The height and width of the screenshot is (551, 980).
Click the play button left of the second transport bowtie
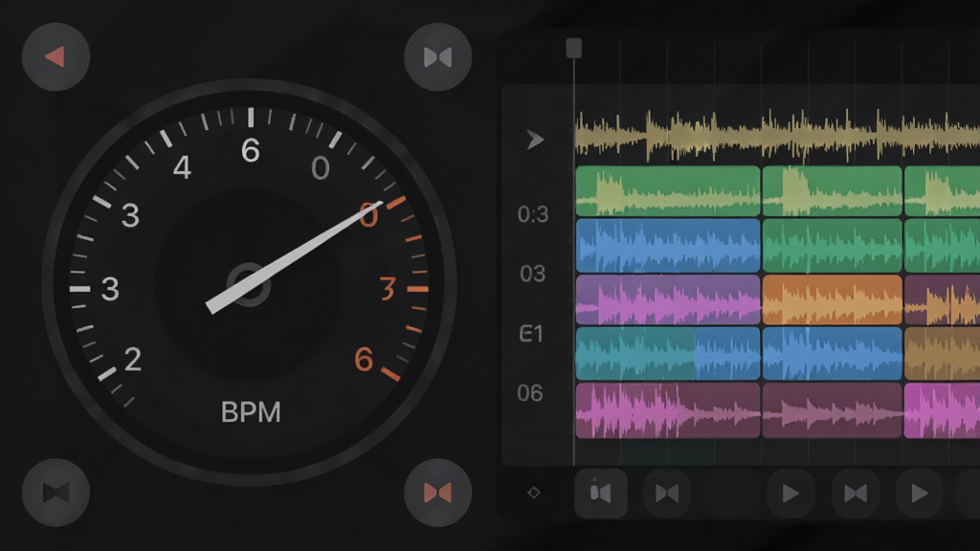pyautogui.click(x=791, y=494)
